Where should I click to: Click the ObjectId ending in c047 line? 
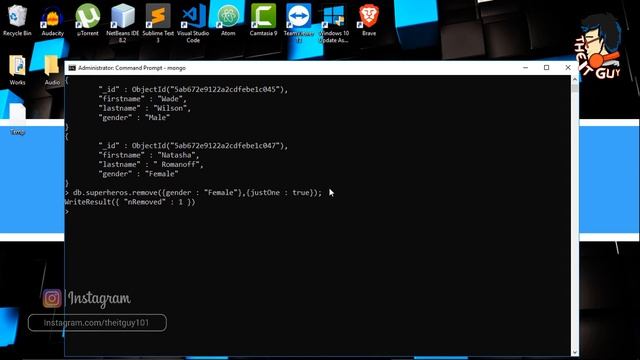(193, 146)
